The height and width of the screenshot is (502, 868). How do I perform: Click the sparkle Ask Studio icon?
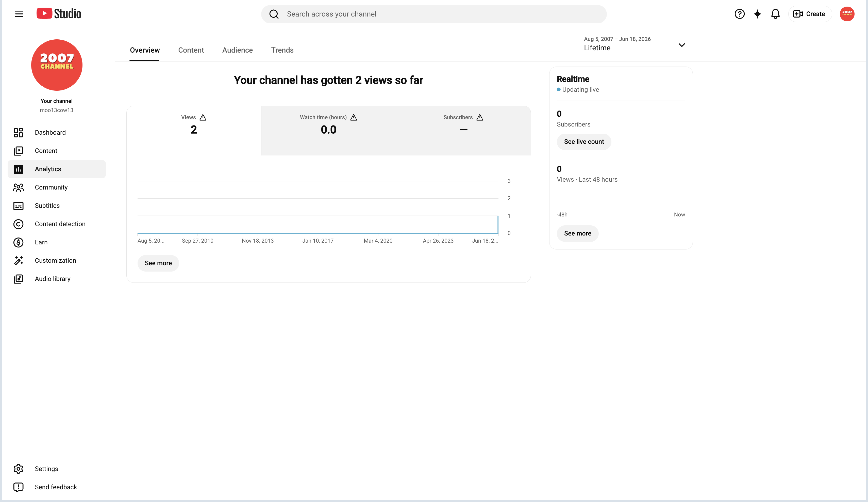pos(757,14)
